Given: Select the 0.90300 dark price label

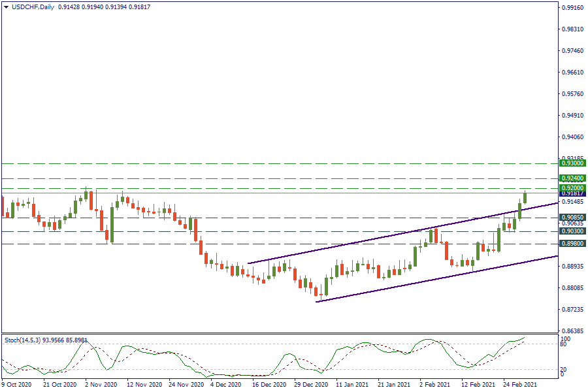Looking at the screenshot, I should pos(572,231).
